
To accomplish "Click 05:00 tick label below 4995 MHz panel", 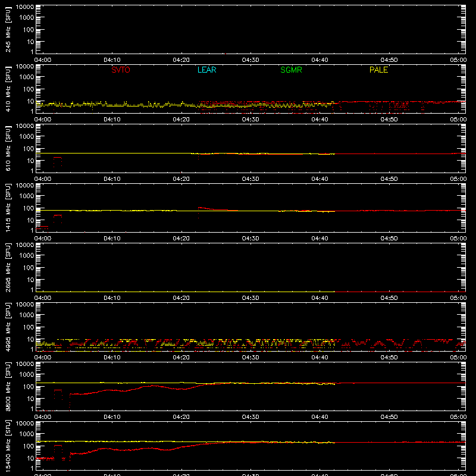I will (458, 358).
